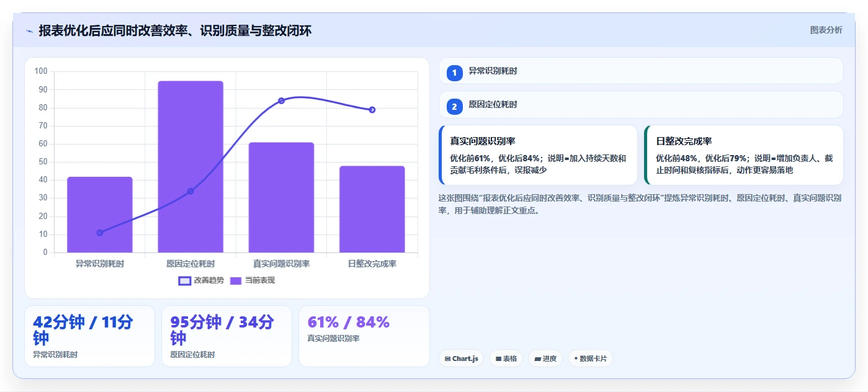Click the chart icon beside the title
868x392 pixels.
pyautogui.click(x=29, y=31)
